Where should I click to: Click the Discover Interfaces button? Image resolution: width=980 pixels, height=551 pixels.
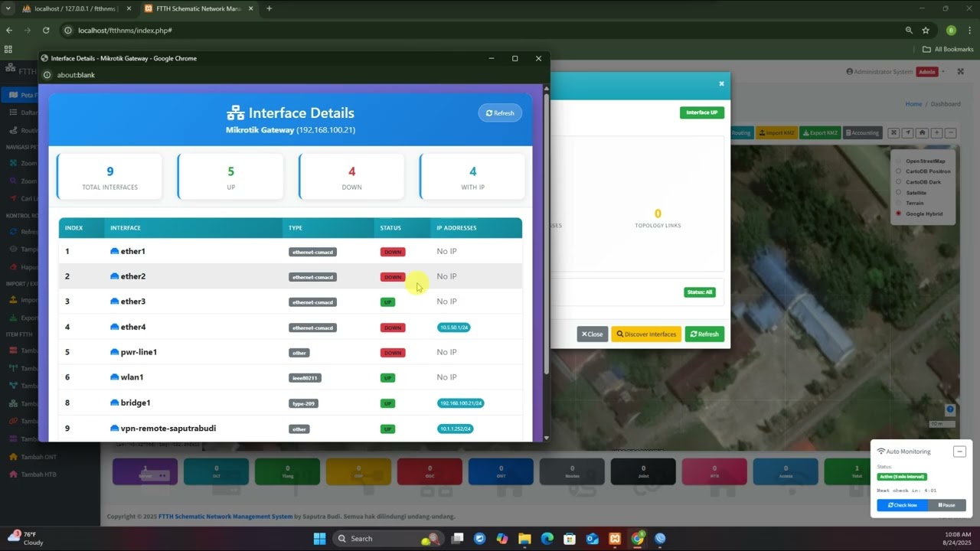(646, 334)
